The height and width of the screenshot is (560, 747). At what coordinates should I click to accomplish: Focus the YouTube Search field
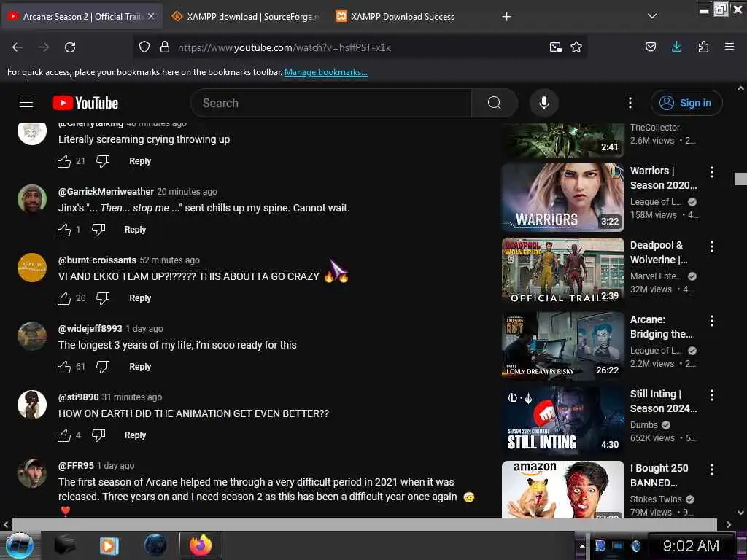(x=331, y=103)
